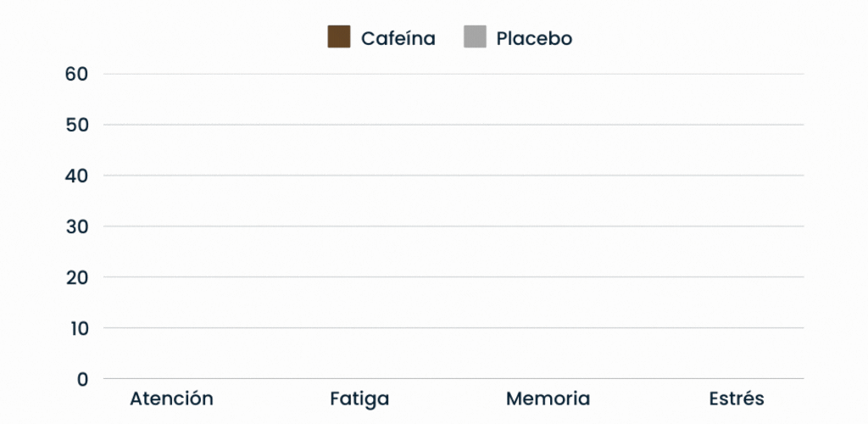Click the 0 baseline axis label
This screenshot has width=868, height=424.
82,379
